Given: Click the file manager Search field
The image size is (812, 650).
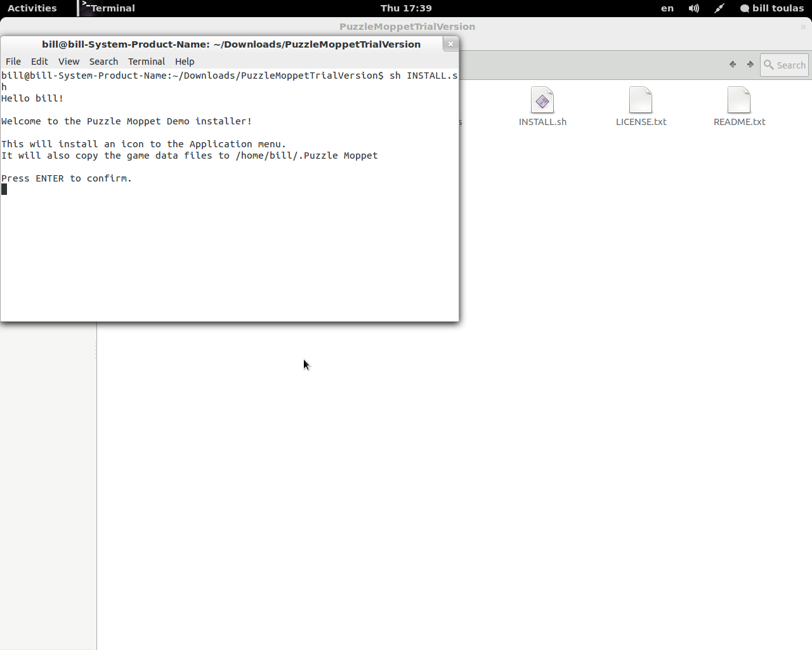Looking at the screenshot, I should pos(785,65).
